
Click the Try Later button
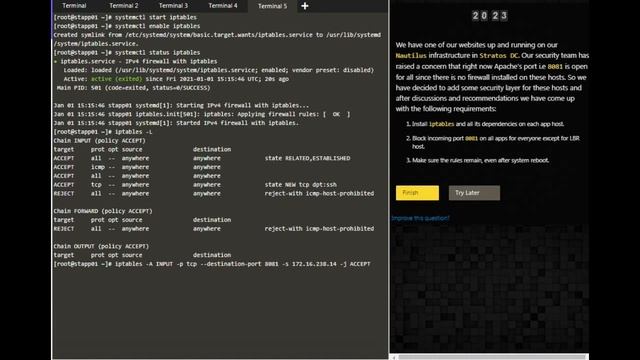point(474,193)
